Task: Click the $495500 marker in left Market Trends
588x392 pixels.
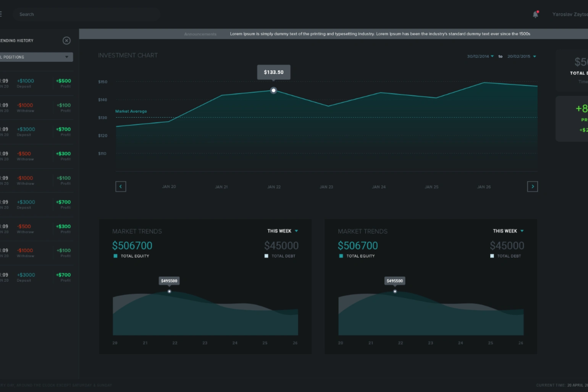Action: coord(169,291)
